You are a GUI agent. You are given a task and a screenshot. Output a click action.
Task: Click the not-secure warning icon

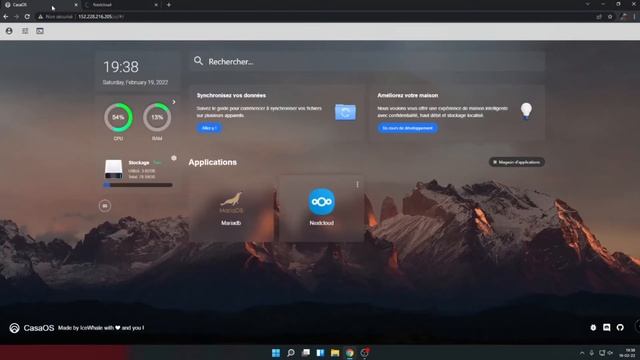click(x=40, y=17)
